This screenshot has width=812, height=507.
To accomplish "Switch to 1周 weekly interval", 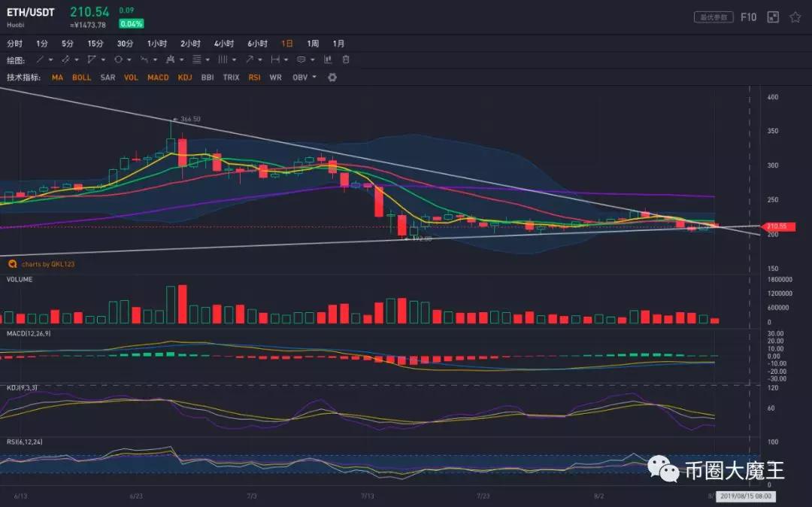I will coord(313,44).
